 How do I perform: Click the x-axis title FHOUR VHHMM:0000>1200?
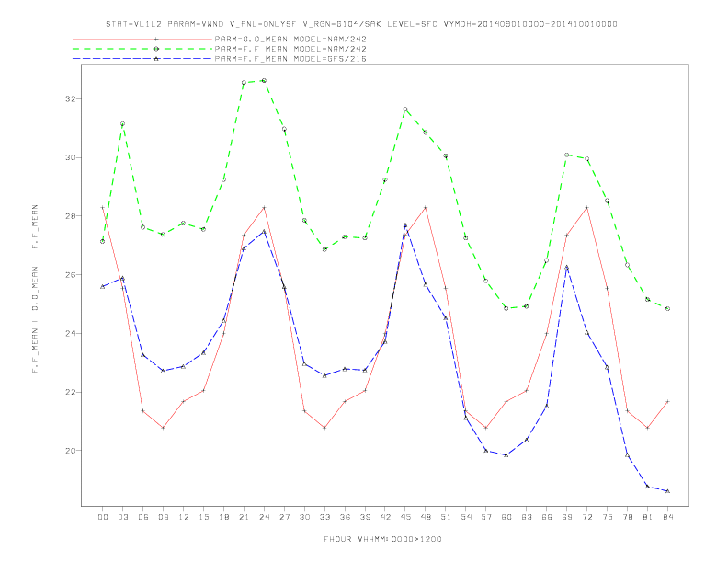pos(382,539)
